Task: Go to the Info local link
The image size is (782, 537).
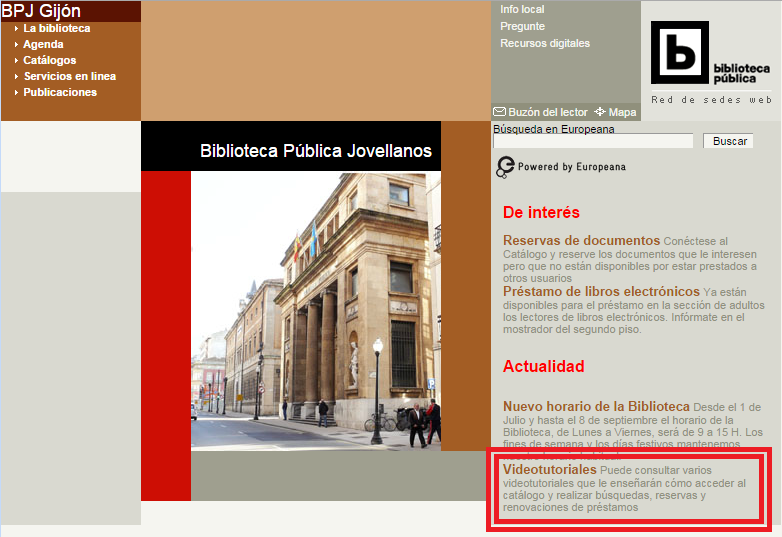Action: click(522, 10)
